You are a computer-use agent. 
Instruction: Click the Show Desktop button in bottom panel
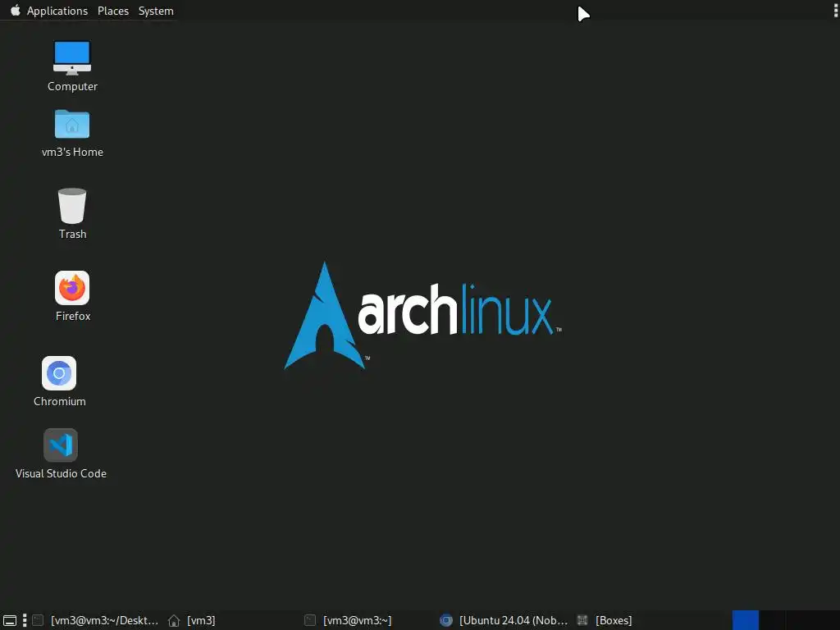10,620
